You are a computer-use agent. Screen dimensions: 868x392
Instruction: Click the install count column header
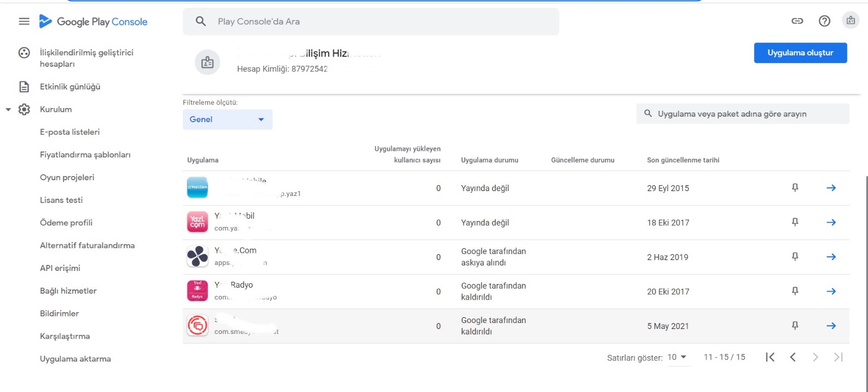click(x=407, y=154)
